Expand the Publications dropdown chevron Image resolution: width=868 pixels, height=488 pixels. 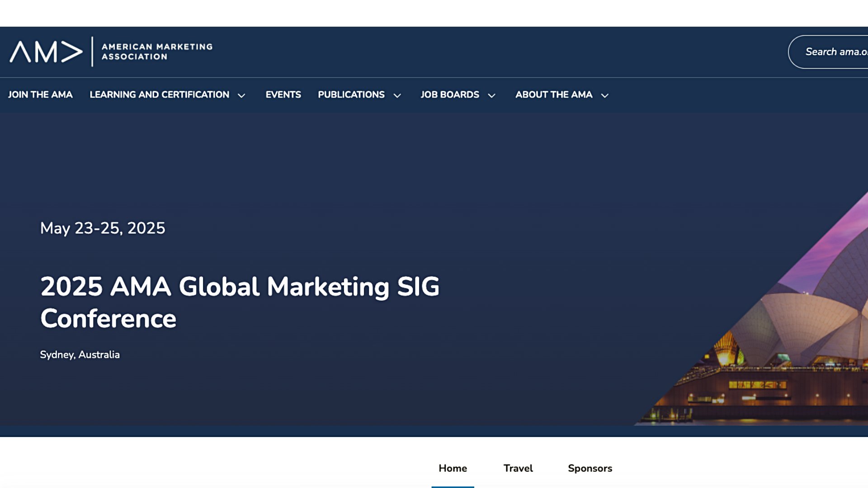coord(397,95)
